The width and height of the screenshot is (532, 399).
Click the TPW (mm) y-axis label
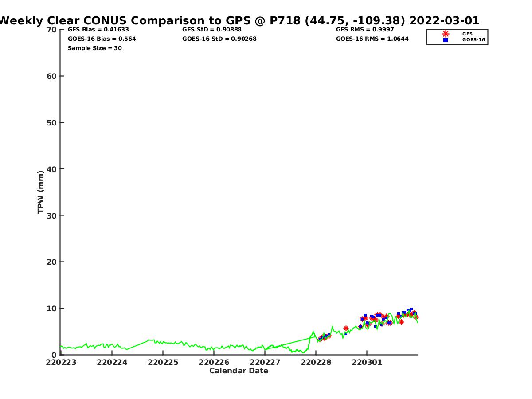[x=41, y=192]
